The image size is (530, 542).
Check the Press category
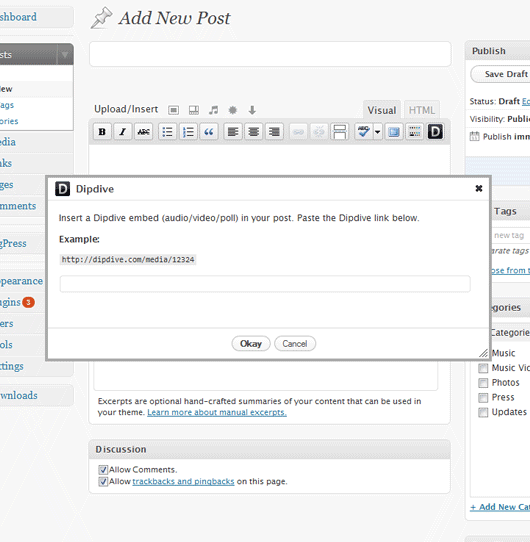[x=483, y=398]
